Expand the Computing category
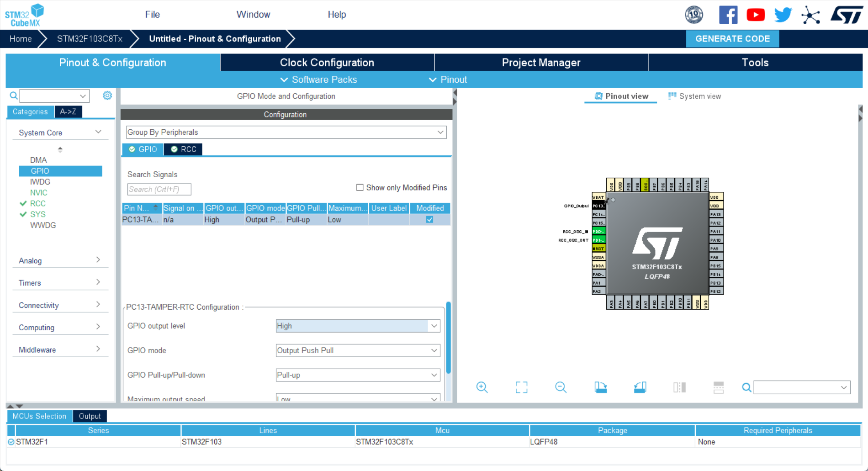The height and width of the screenshot is (471, 868). (x=60, y=328)
